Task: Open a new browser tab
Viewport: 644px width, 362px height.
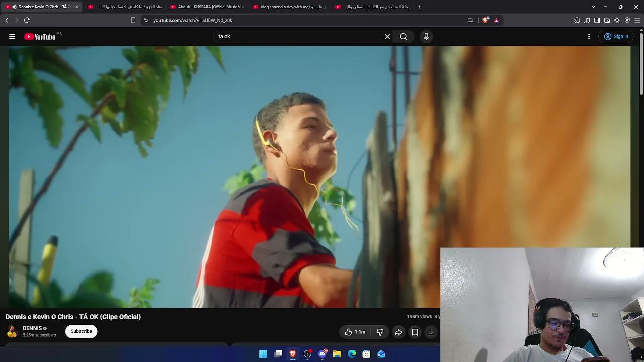Action: click(x=419, y=7)
